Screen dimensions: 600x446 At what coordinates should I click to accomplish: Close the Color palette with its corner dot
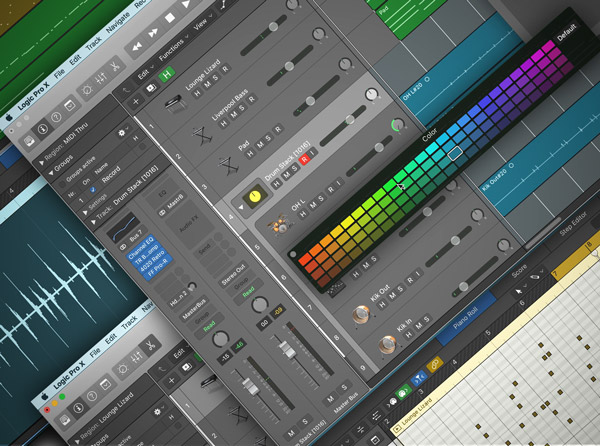293,254
